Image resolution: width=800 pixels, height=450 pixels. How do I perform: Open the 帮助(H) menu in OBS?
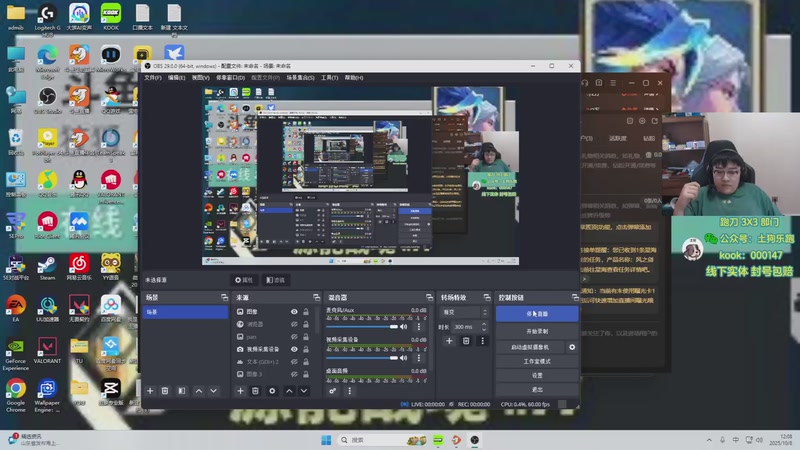(354, 78)
